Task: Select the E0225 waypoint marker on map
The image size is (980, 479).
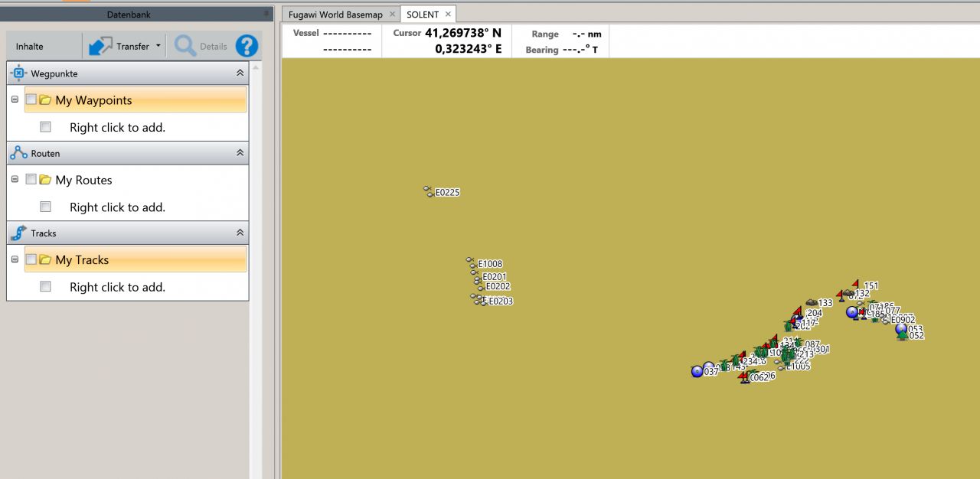Action: pos(429,191)
